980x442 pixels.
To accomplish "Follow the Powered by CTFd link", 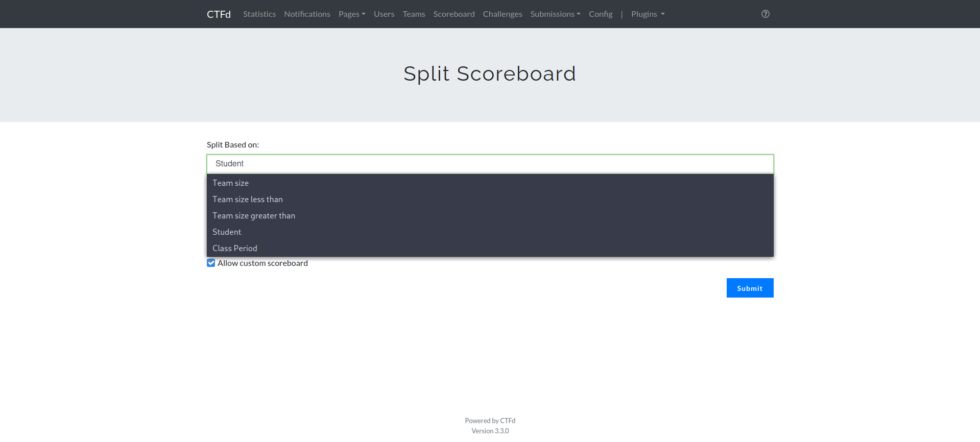I will (x=490, y=421).
